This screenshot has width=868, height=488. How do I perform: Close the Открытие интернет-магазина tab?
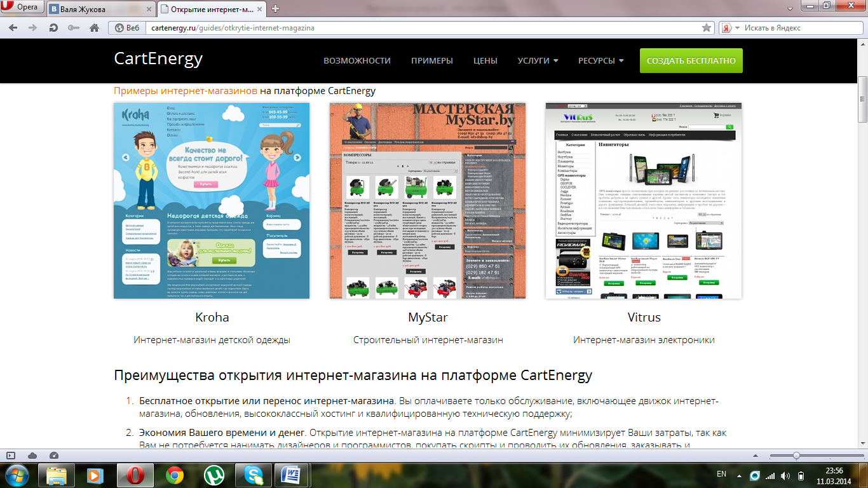(x=259, y=9)
